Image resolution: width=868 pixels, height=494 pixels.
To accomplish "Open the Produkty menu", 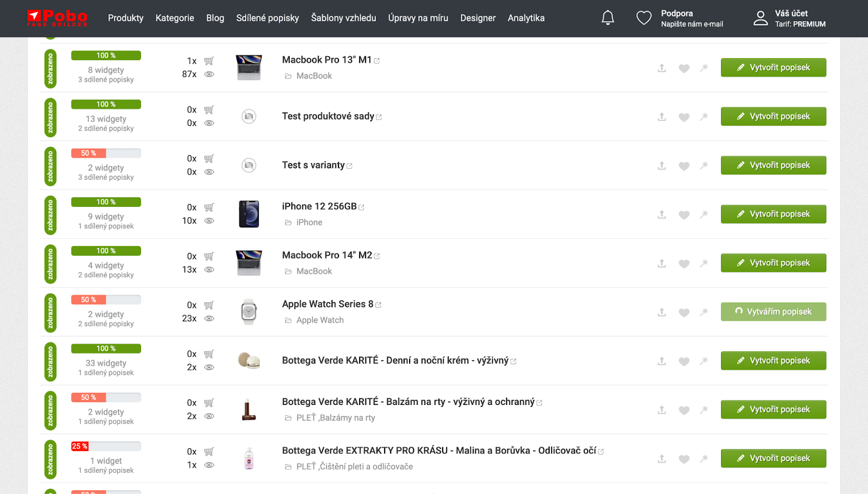I will [126, 18].
